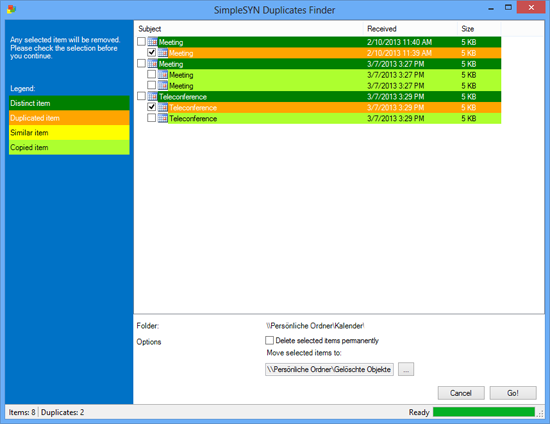Click calendar icon of dark green 3:27 PM Meeting

point(152,64)
